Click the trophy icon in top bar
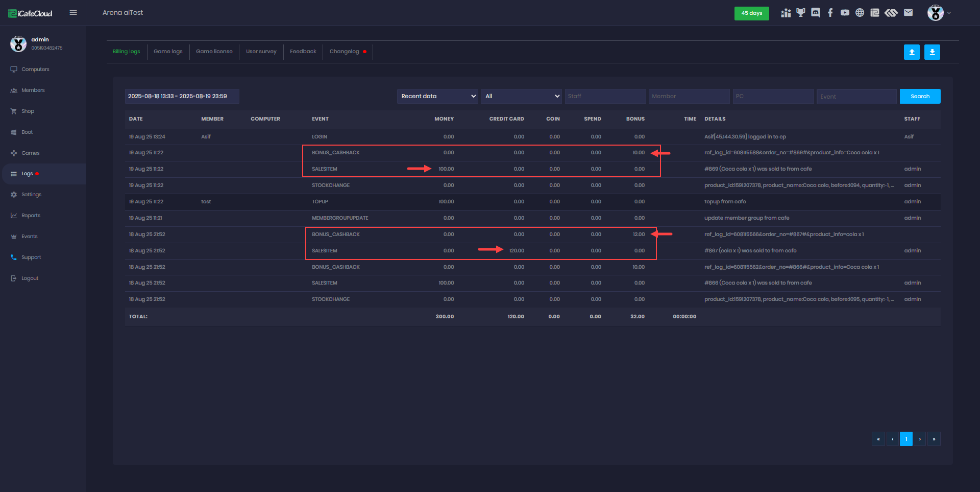The width and height of the screenshot is (980, 492). pos(801,13)
